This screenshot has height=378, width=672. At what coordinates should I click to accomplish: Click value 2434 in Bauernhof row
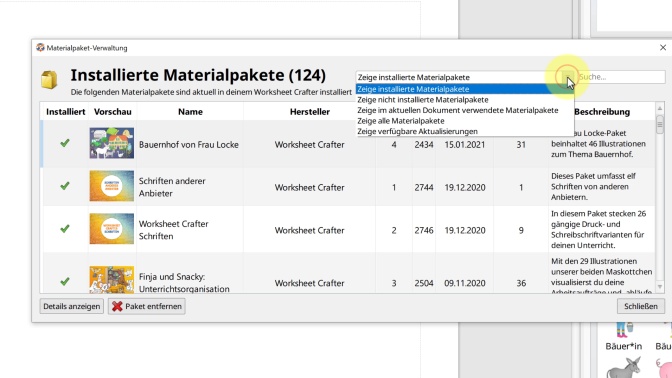point(423,145)
